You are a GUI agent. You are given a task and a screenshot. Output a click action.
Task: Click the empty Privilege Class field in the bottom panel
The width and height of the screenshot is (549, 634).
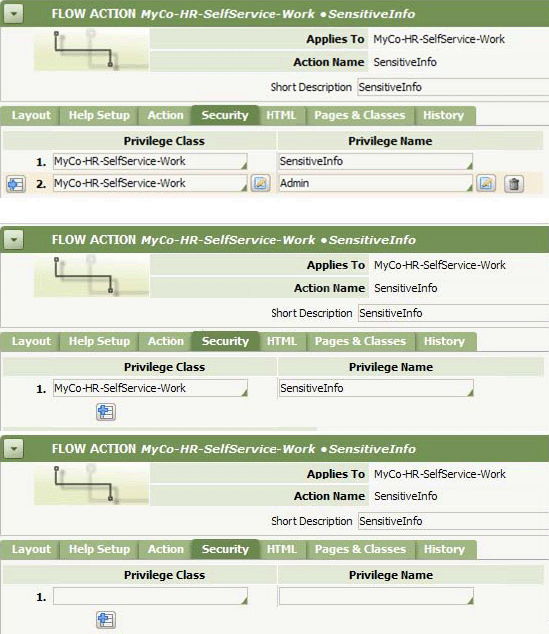click(150, 596)
